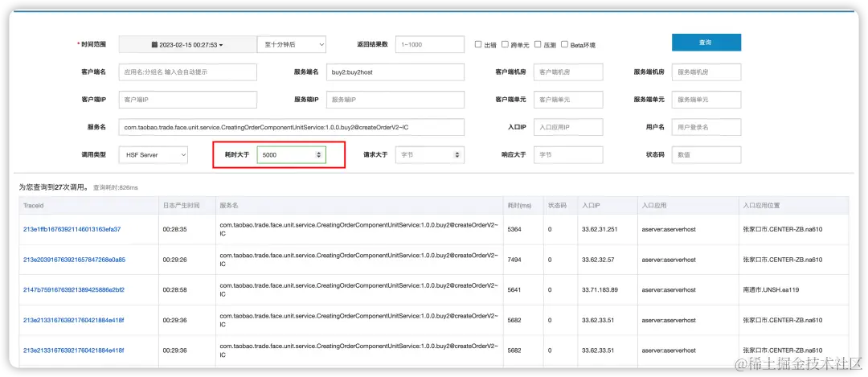The height and width of the screenshot is (377, 868).
Task: Click the 客户端名 input field
Action: coord(187,72)
